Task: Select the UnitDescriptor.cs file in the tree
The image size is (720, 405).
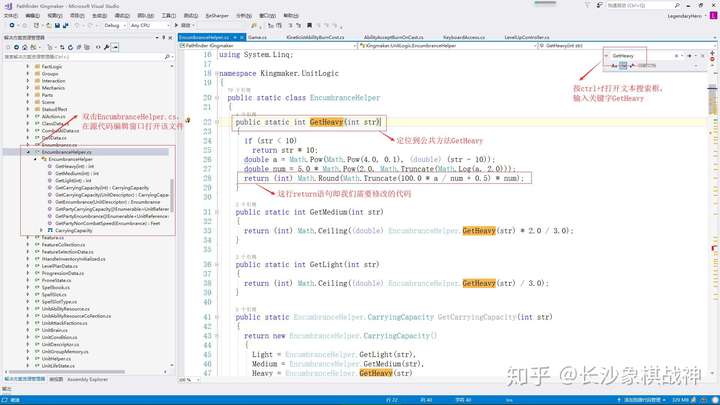Action: [x=60, y=344]
